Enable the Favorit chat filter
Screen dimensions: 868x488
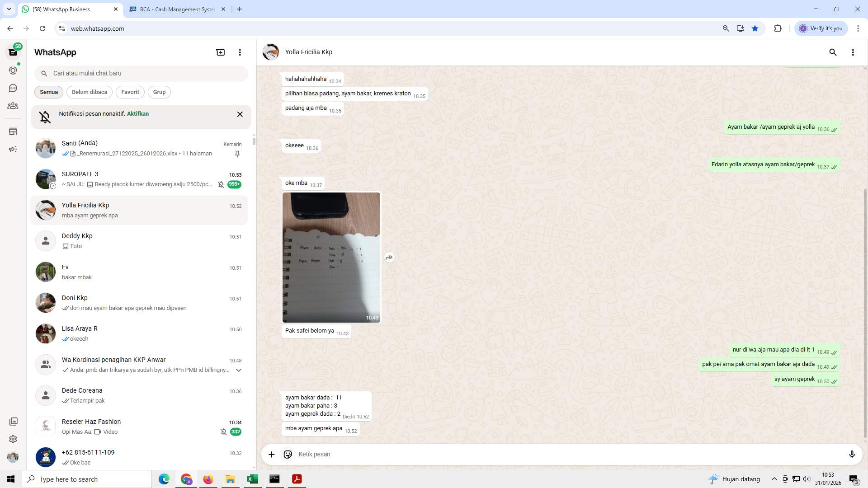(x=130, y=92)
